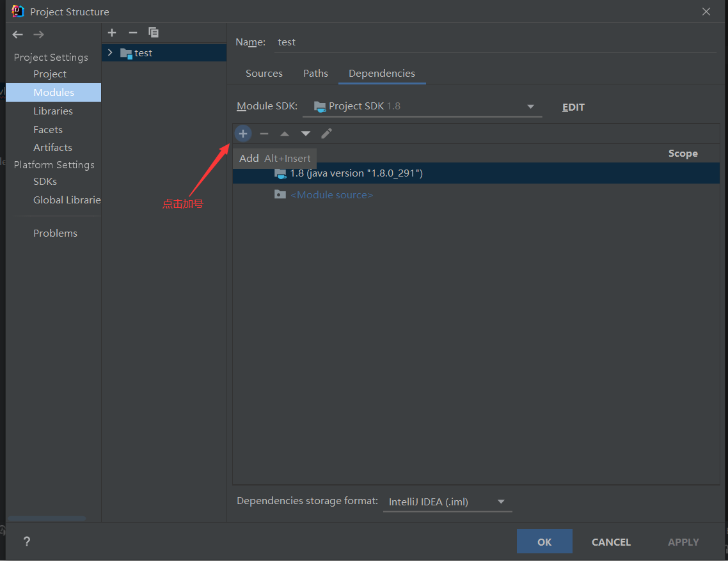Click the Remove dependency minus icon
Viewport: 728px width, 561px height.
pyautogui.click(x=264, y=134)
